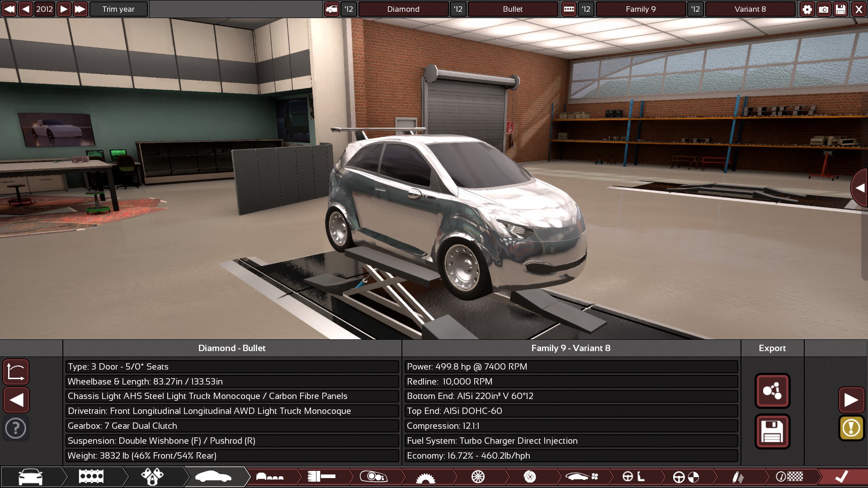This screenshot has width=868, height=488.
Task: Select the Power: 499.8 hp row
Action: (x=571, y=366)
